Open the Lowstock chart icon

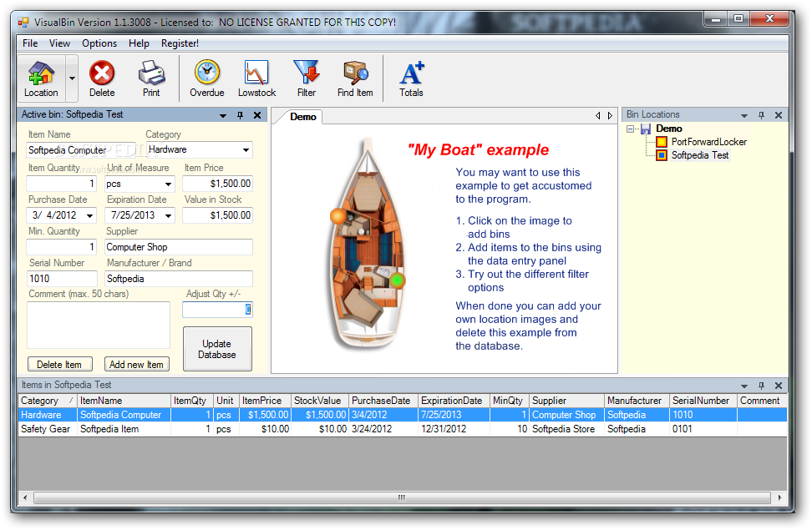click(256, 78)
